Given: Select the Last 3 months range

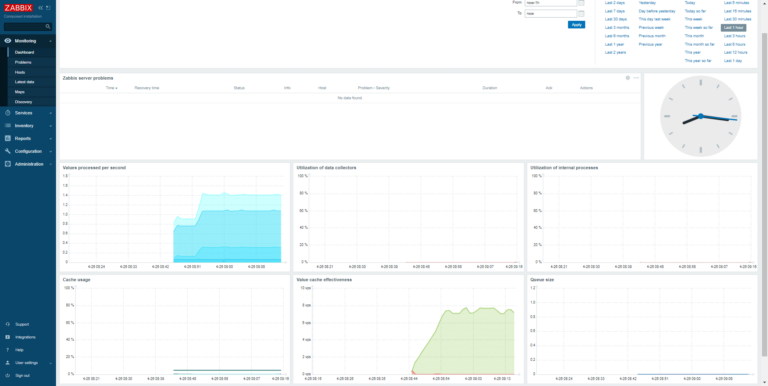Looking at the screenshot, I should (x=617, y=27).
